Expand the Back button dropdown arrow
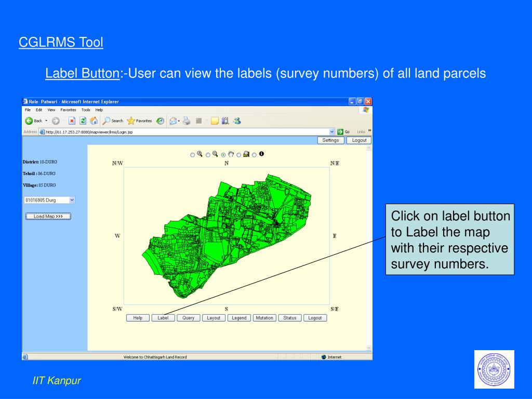This screenshot has height=399, width=532. pos(46,121)
